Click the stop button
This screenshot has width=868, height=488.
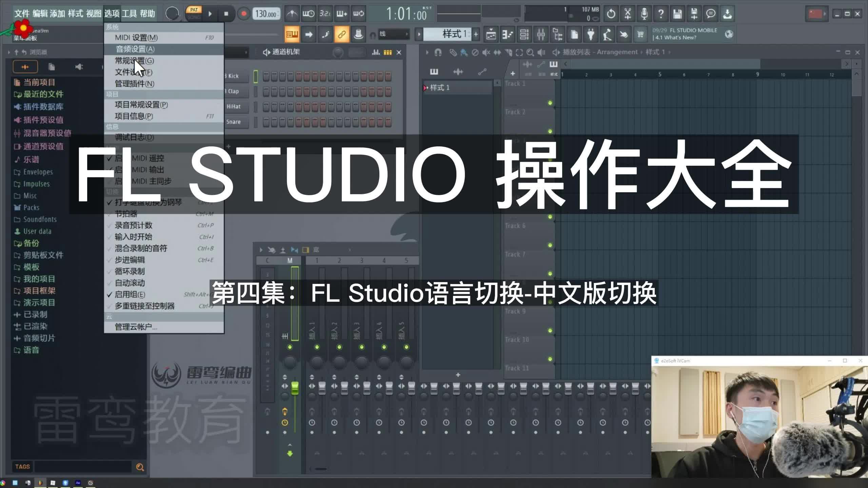click(x=226, y=14)
